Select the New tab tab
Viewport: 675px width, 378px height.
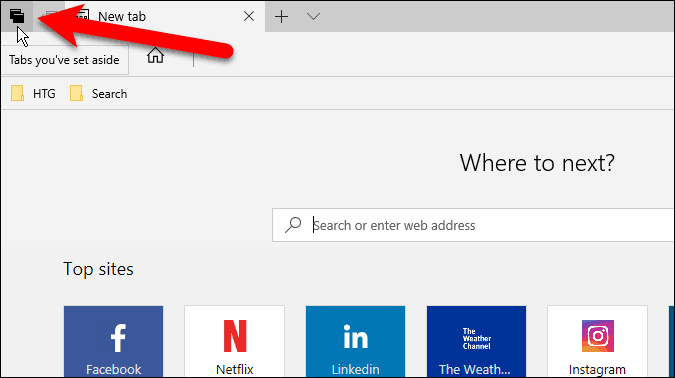165,16
